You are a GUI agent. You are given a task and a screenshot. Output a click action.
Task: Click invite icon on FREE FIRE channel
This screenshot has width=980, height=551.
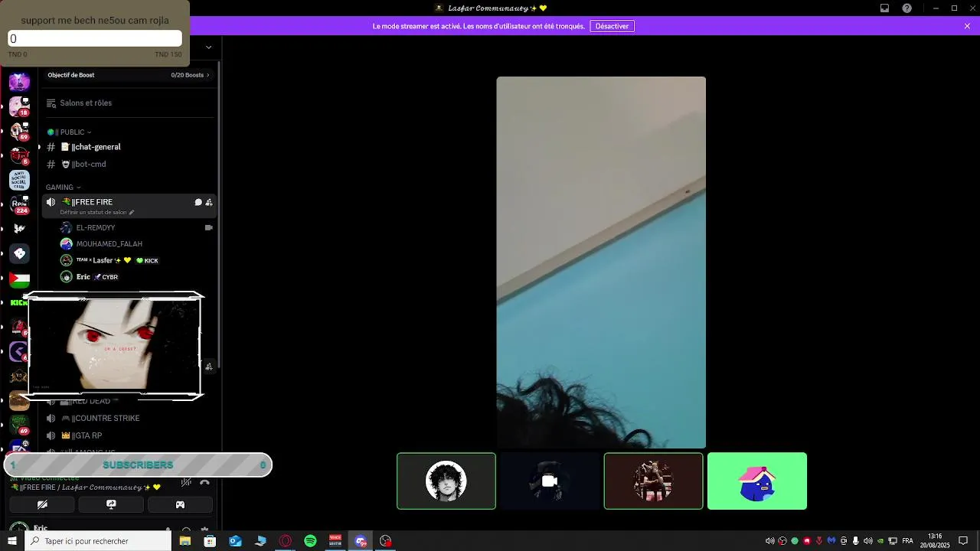pyautogui.click(x=209, y=202)
